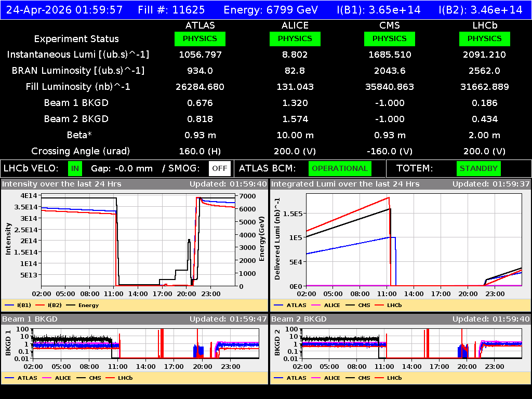Image resolution: width=532 pixels, height=399 pixels.
Task: Select the date and time 24-Apr-2026 01:59:57
Action: (x=64, y=10)
